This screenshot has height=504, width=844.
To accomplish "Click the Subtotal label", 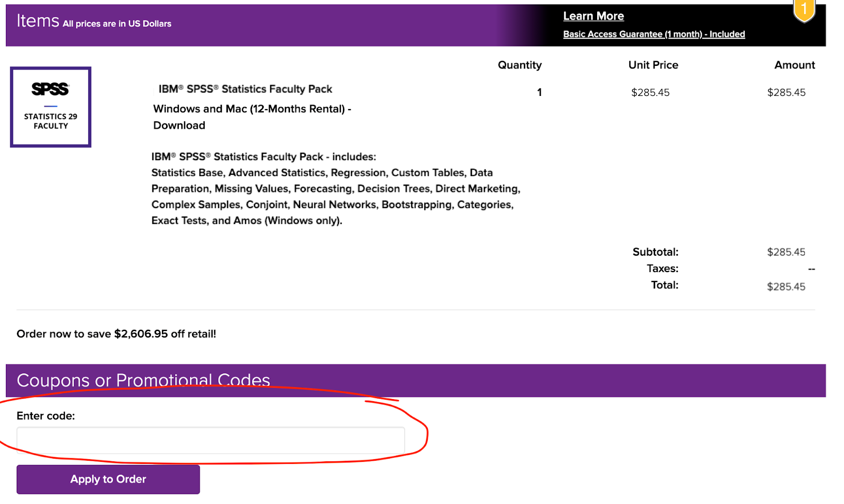I will pyautogui.click(x=656, y=252).
